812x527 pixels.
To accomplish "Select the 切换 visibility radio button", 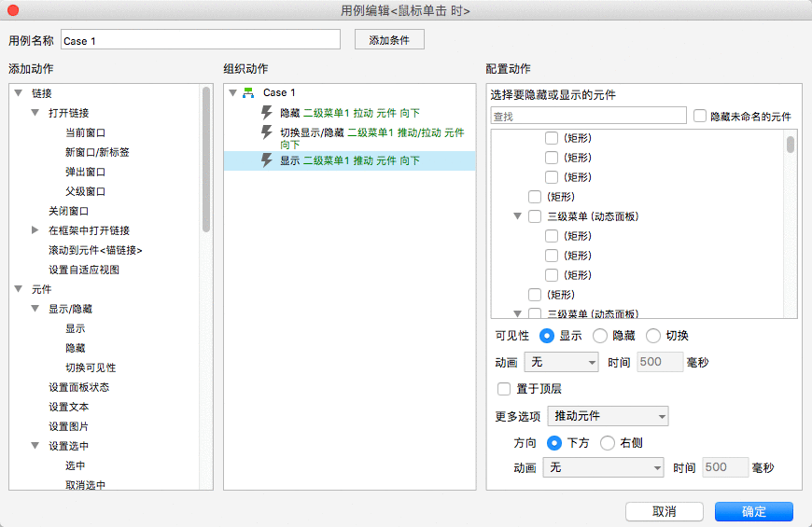I will [x=653, y=336].
